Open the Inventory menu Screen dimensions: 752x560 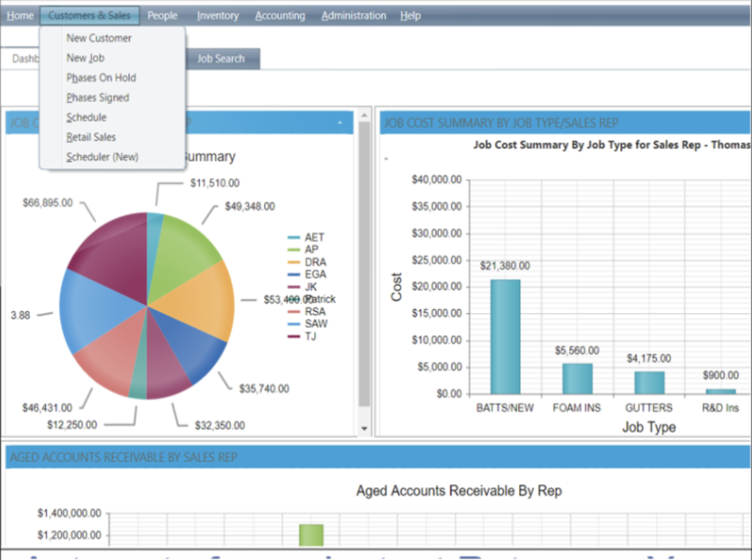tap(218, 16)
